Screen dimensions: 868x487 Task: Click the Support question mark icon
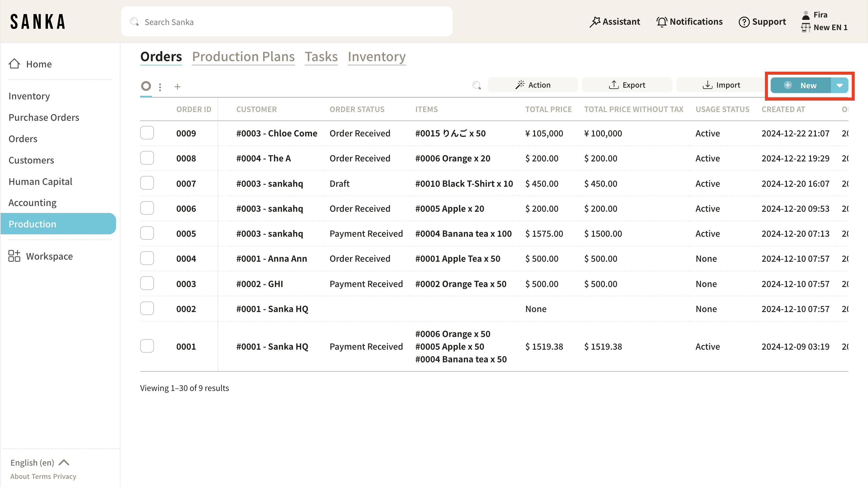click(x=744, y=22)
